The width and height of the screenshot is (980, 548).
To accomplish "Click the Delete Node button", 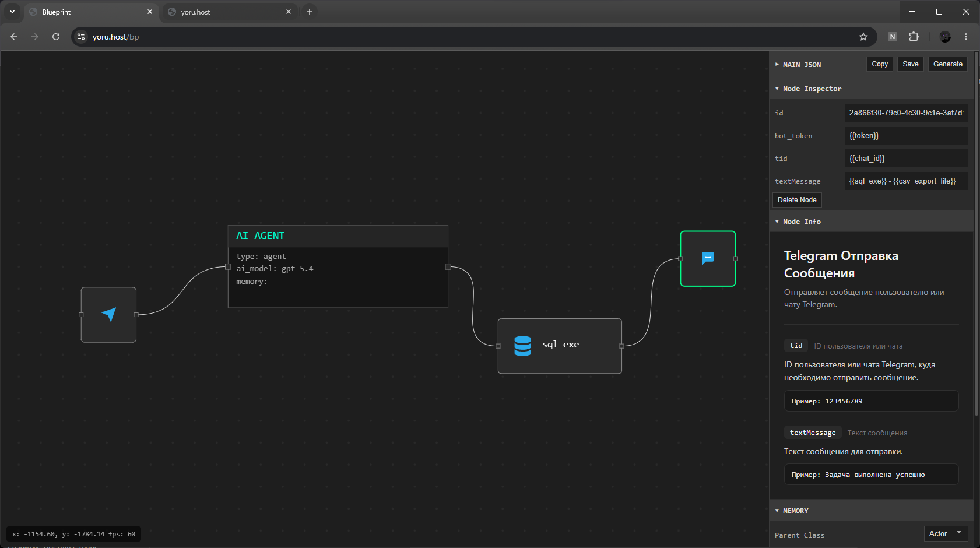I will coord(797,200).
